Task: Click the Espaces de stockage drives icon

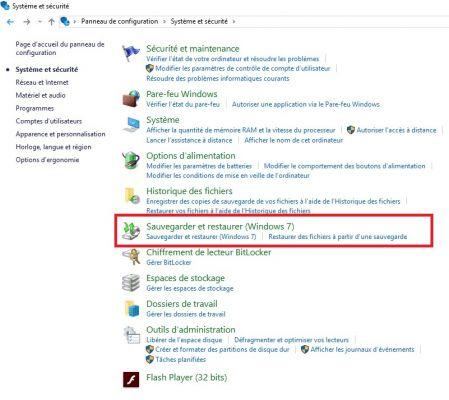Action: [x=131, y=283]
